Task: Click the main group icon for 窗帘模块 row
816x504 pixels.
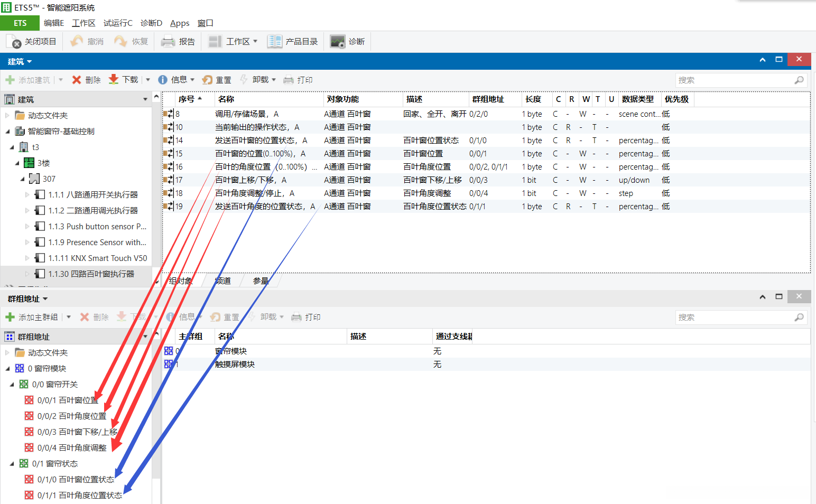Action: pos(169,351)
